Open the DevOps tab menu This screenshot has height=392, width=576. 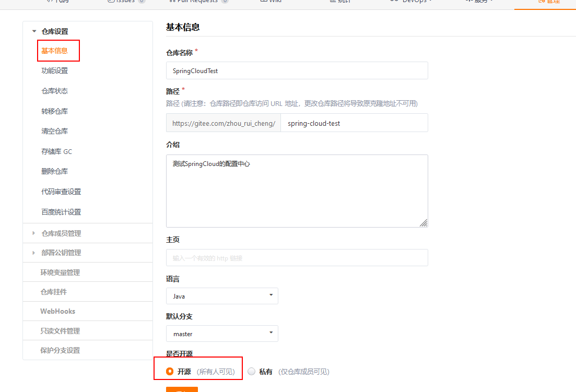click(412, 2)
